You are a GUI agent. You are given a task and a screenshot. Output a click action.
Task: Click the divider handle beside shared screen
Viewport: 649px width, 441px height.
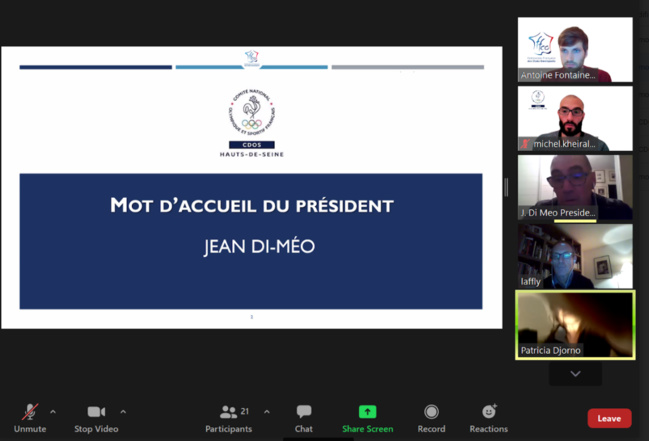pos(506,187)
